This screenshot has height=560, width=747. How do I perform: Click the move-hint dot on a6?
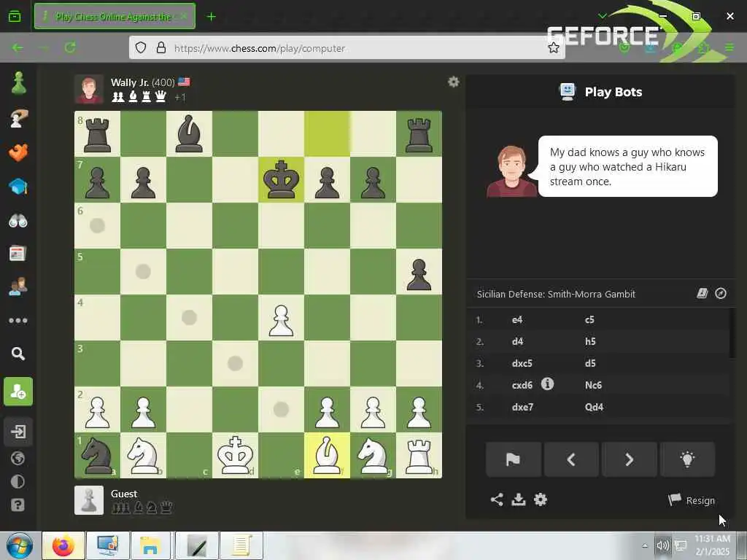[97, 226]
